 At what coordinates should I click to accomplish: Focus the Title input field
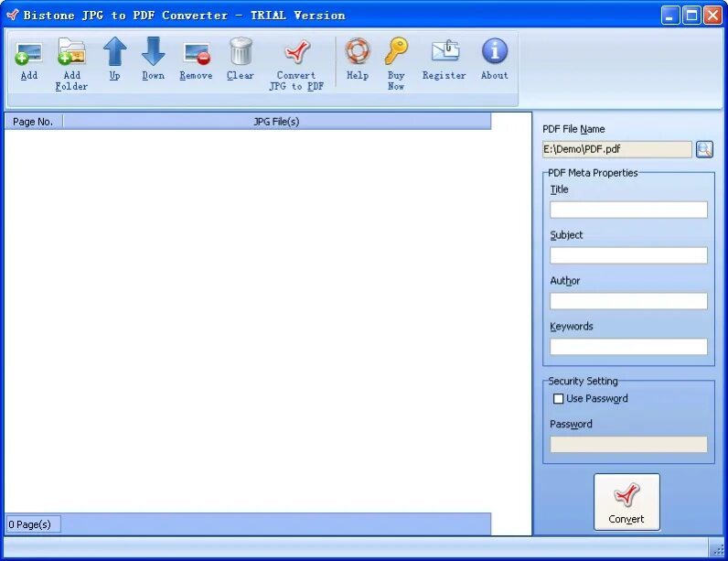628,210
